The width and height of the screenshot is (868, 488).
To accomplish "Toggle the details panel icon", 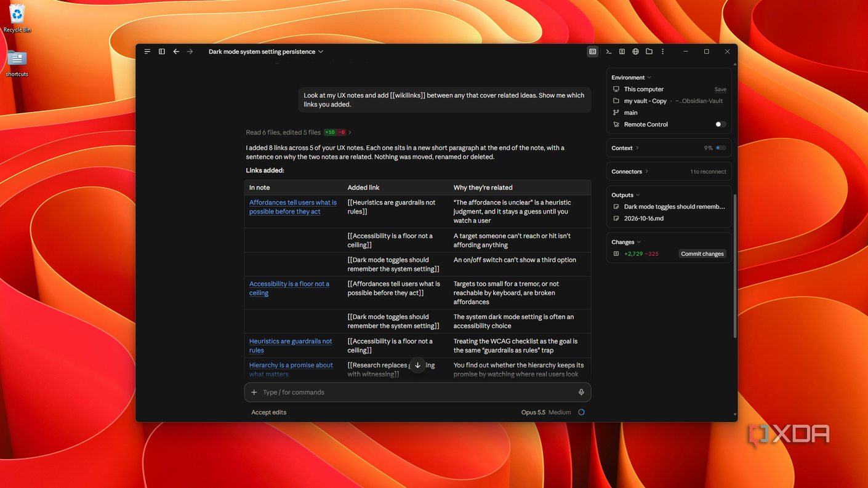I will pos(592,52).
